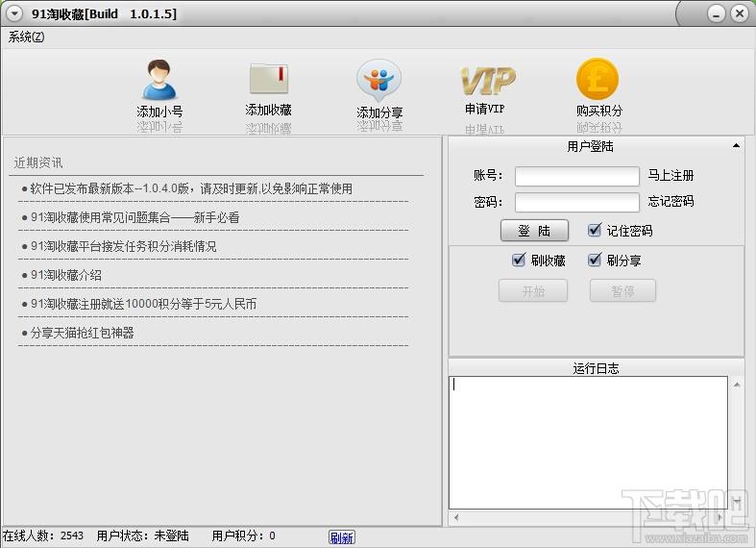Viewport: 756px width, 548px height.
Task: Open the 系统(Z) menu
Action: (26, 37)
